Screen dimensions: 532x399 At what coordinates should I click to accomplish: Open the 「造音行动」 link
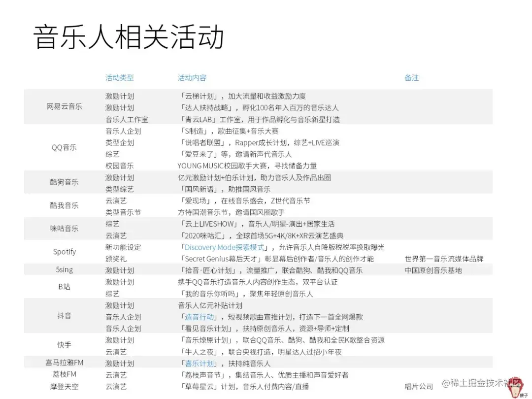click(x=199, y=317)
